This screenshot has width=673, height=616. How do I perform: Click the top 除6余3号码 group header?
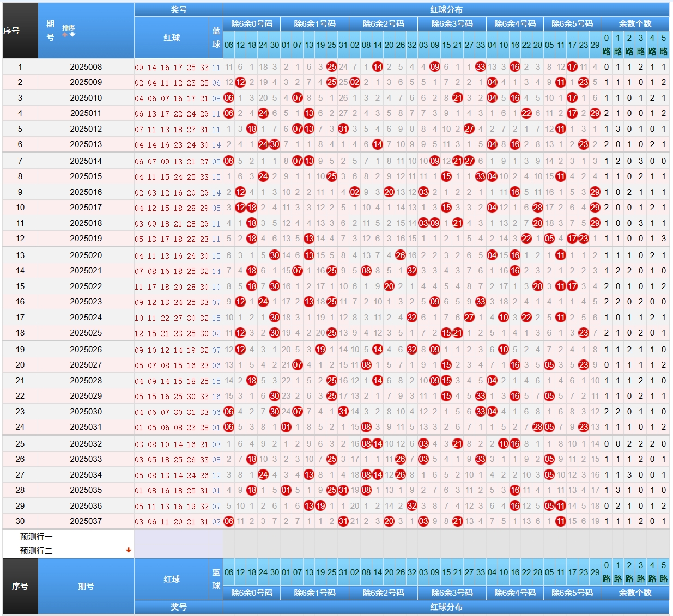452,23
